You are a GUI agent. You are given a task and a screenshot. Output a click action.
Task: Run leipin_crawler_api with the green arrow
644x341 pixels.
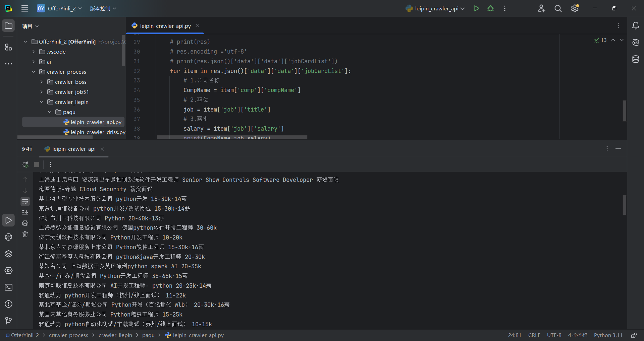[476, 8]
